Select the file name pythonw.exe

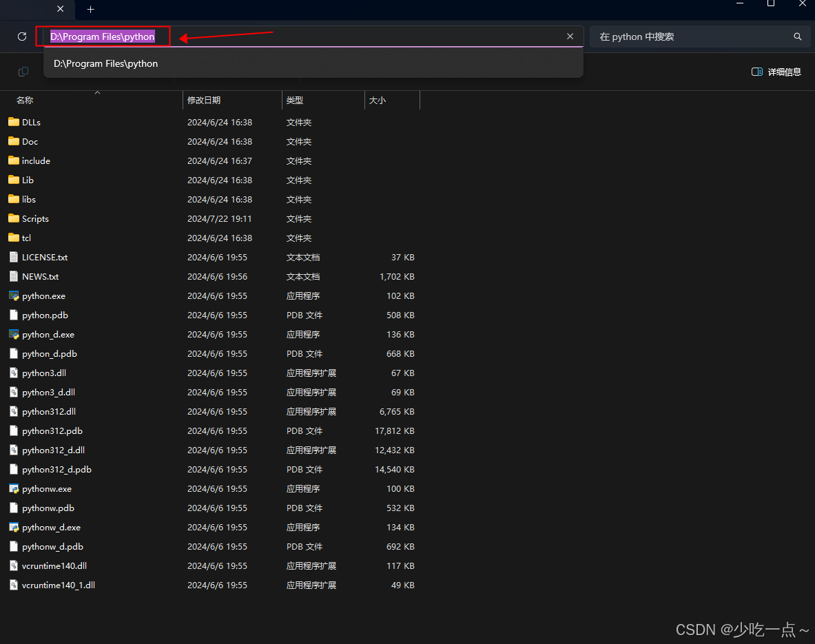(x=47, y=489)
